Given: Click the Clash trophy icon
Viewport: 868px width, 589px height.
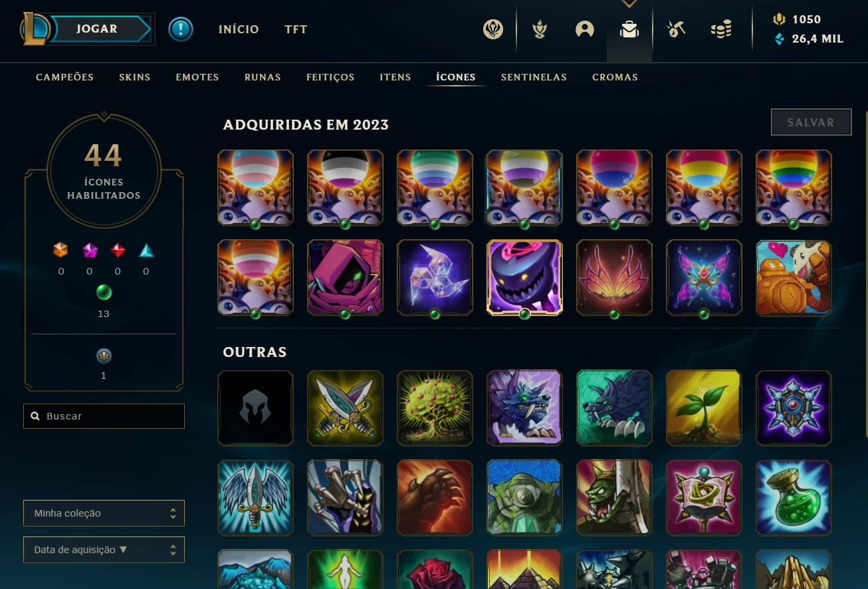Looking at the screenshot, I should (540, 29).
